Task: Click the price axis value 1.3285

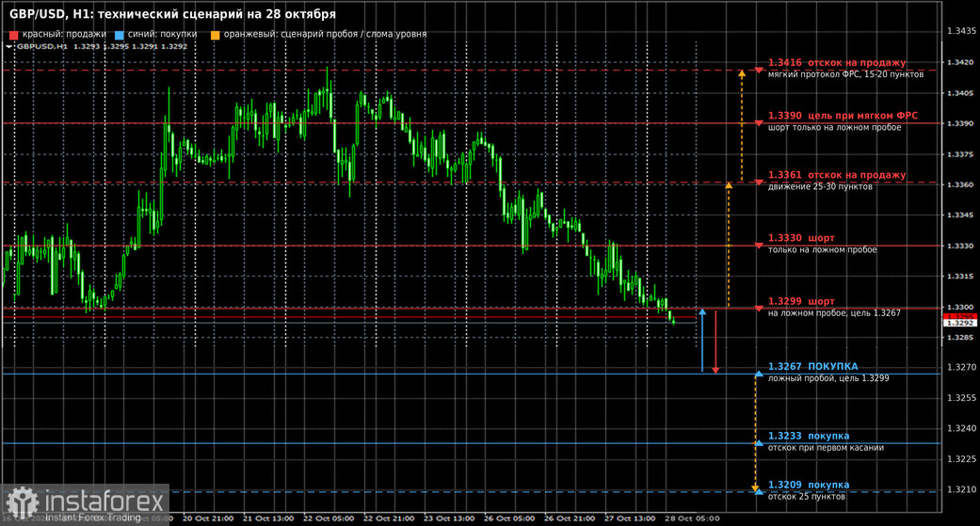Action: [961, 338]
